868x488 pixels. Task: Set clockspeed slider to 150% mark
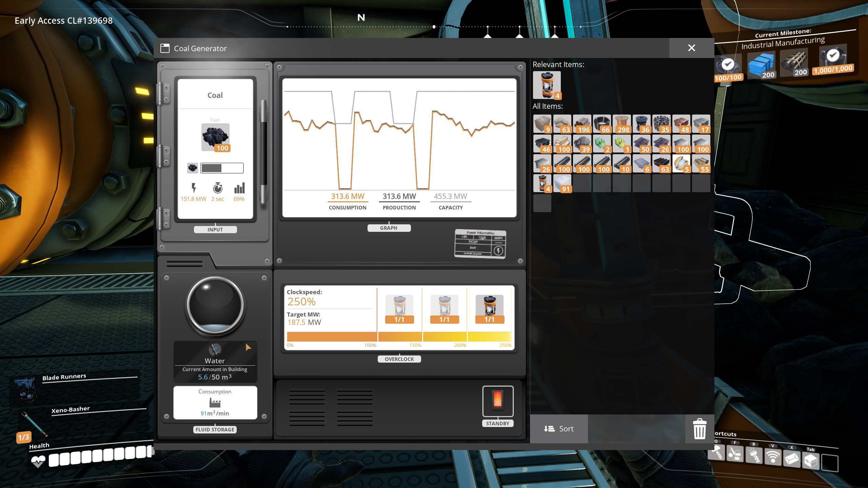click(421, 337)
